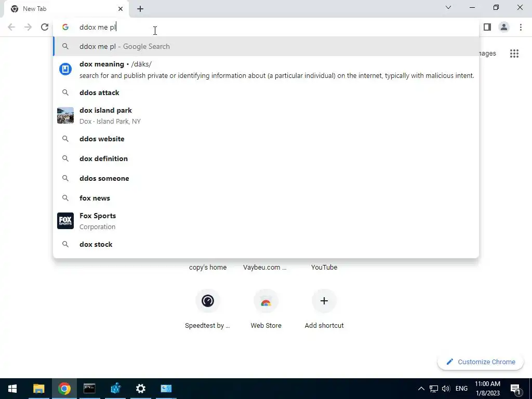Click the dictionary icon beside dox meaning
The width and height of the screenshot is (532, 399).
[x=65, y=69]
